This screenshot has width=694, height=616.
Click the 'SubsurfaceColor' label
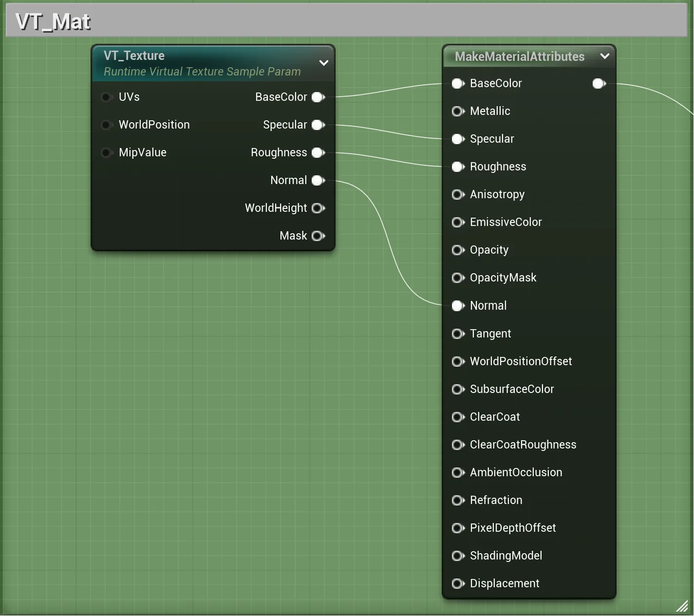pos(512,389)
